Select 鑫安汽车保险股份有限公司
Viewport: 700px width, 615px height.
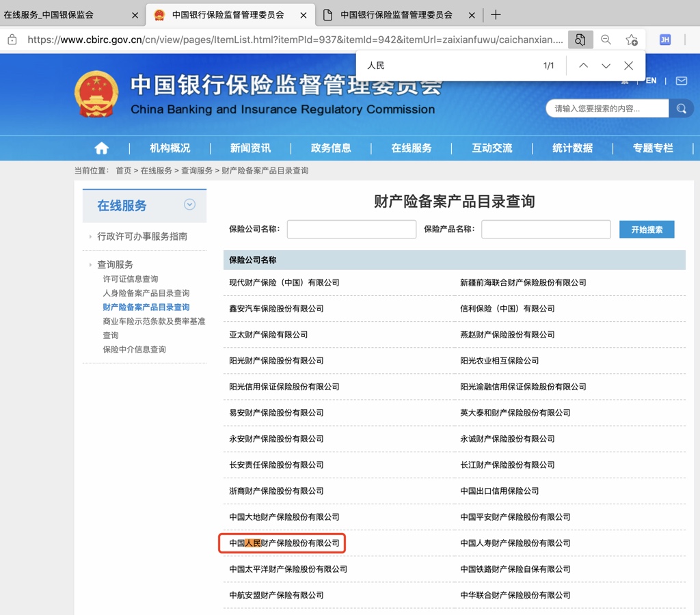(x=276, y=308)
